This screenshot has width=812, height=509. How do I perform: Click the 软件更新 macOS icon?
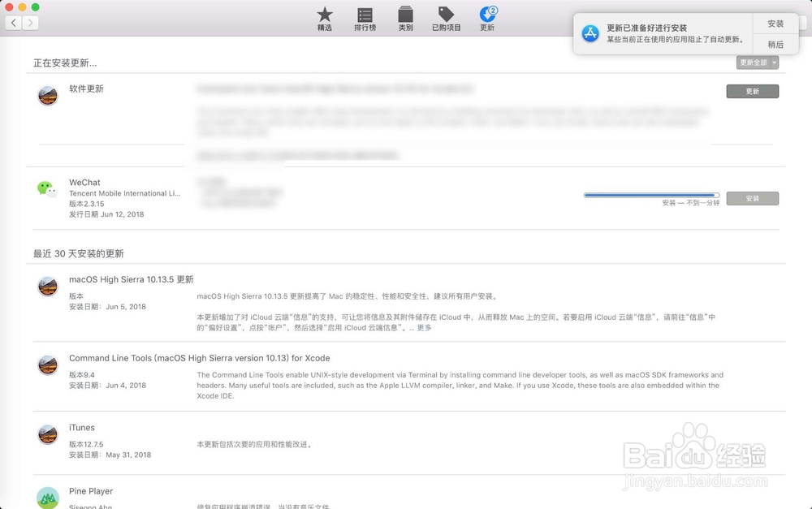click(x=48, y=95)
